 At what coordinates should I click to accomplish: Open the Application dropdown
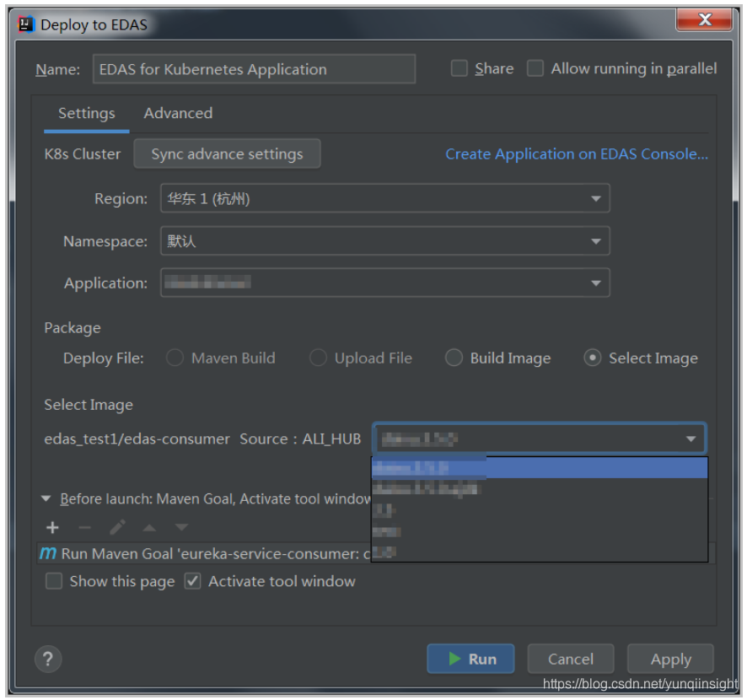[x=385, y=283]
